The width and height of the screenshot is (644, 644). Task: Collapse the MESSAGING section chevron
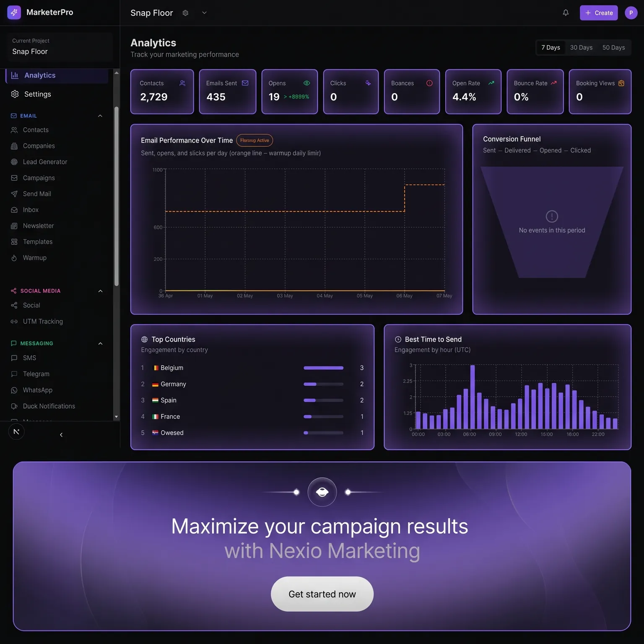click(100, 343)
